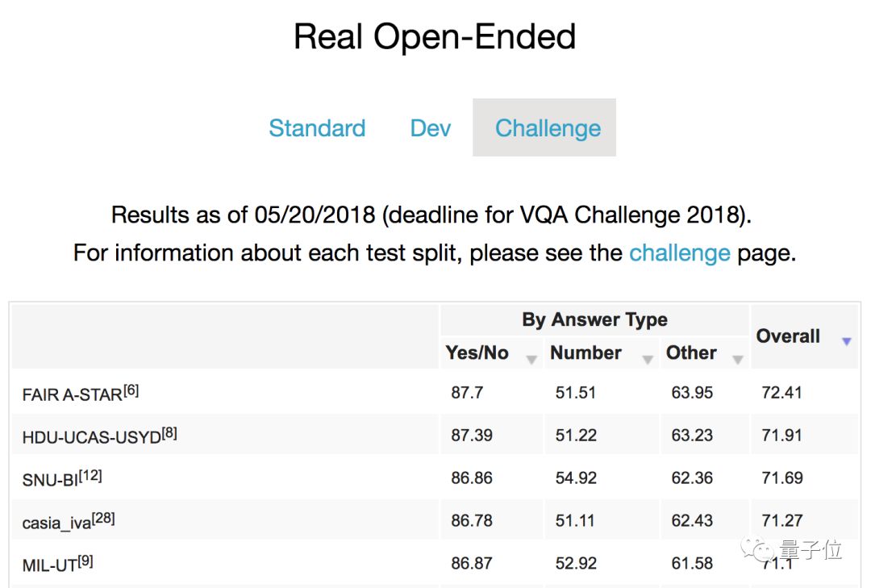Open the challenge page link

(x=679, y=253)
